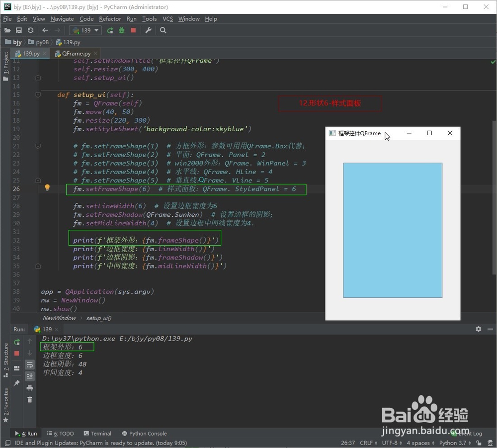The width and height of the screenshot is (497, 448).
Task: Open the Refactor menu
Action: click(x=110, y=19)
